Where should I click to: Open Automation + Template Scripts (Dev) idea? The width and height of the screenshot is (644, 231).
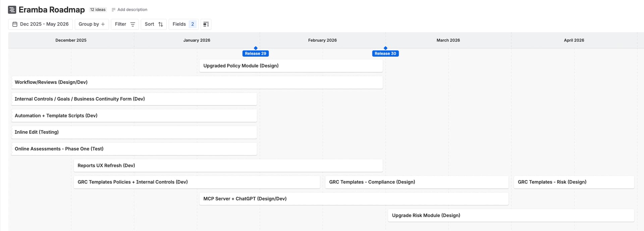pyautogui.click(x=134, y=115)
